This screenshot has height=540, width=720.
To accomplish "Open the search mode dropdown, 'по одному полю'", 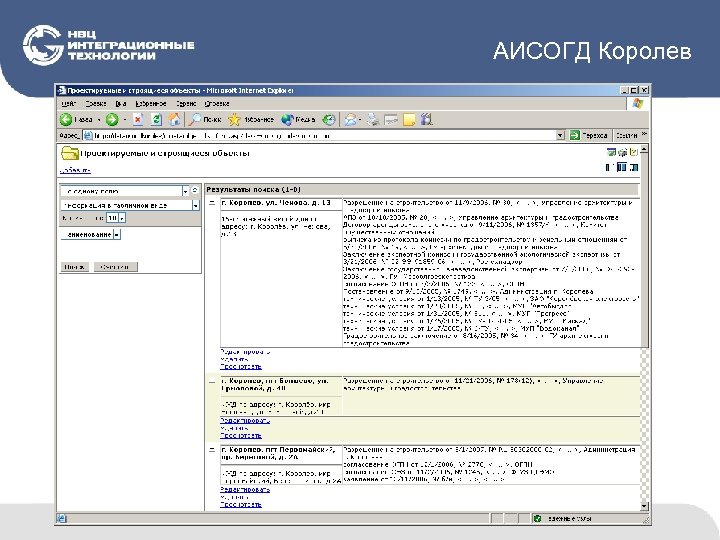I will (x=124, y=191).
